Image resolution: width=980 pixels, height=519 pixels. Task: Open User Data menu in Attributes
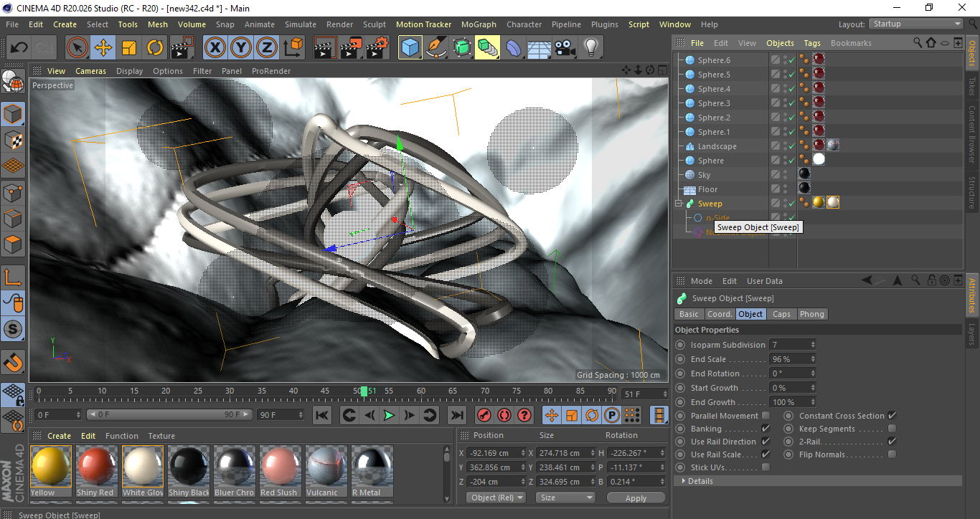(765, 281)
